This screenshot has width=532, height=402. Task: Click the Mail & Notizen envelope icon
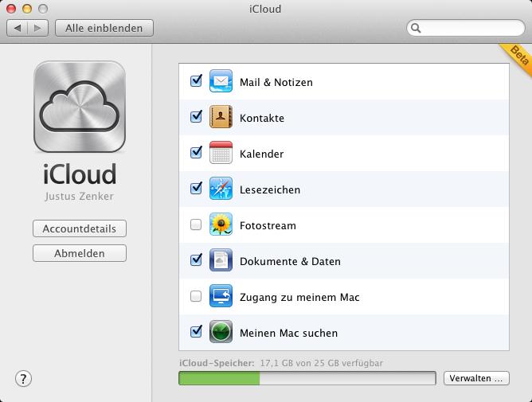click(x=221, y=81)
